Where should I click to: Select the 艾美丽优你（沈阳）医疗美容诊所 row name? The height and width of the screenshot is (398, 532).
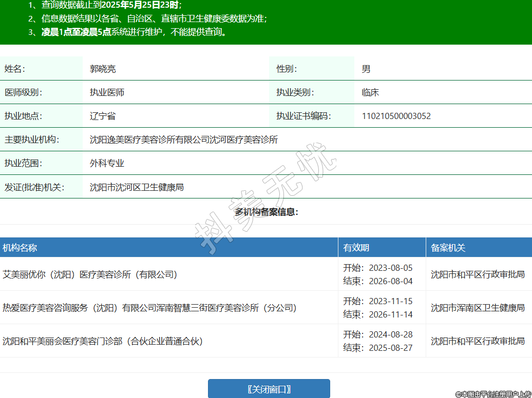(x=90, y=274)
